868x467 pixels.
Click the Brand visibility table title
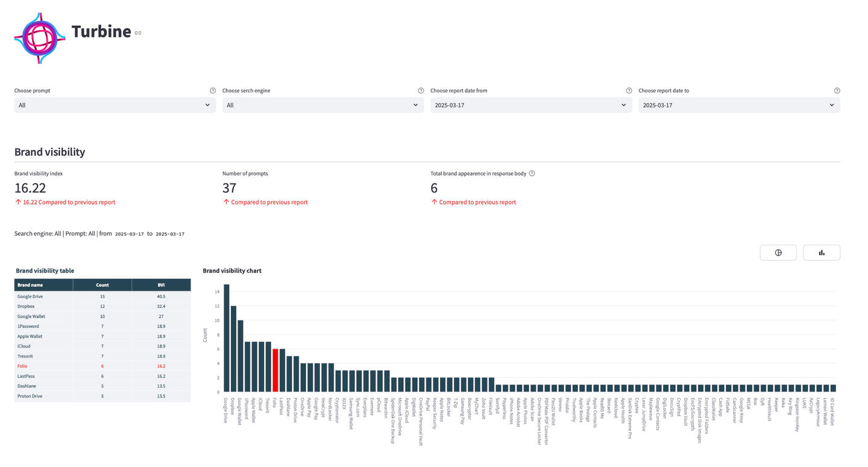click(x=45, y=271)
